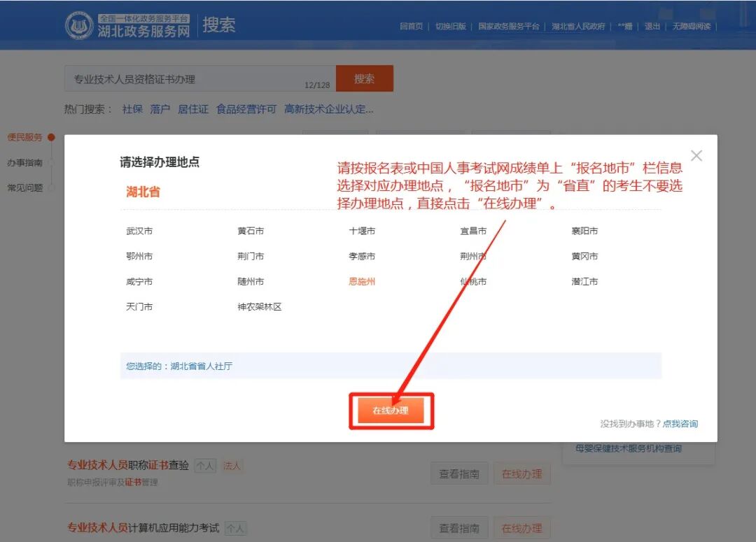Open 专业技术人员职称证书查验 result
Viewport: 756px width, 542px height.
(x=128, y=465)
